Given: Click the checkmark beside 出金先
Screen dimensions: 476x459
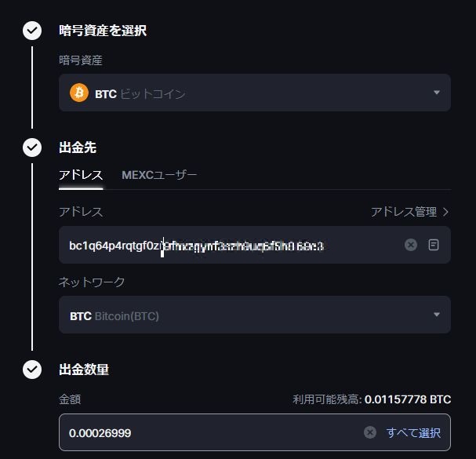Looking at the screenshot, I should coord(32,147).
